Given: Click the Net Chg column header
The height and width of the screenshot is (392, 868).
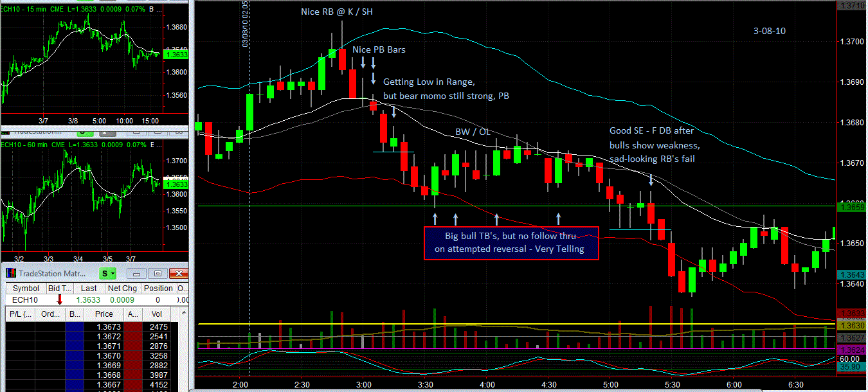Looking at the screenshot, I should (x=121, y=289).
